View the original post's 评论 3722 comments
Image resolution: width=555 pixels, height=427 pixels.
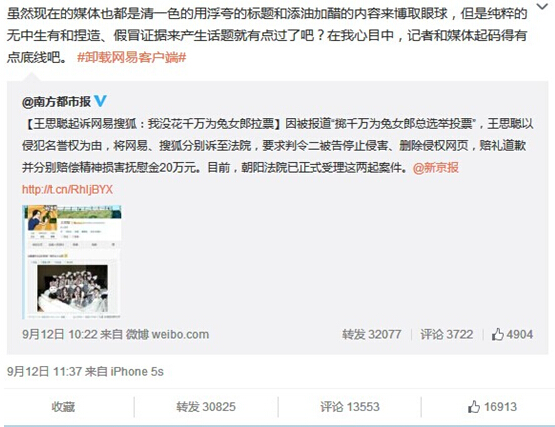(447, 334)
